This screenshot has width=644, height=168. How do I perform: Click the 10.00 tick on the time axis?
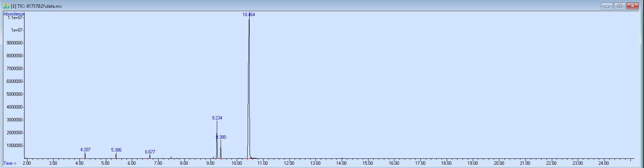[236, 163]
